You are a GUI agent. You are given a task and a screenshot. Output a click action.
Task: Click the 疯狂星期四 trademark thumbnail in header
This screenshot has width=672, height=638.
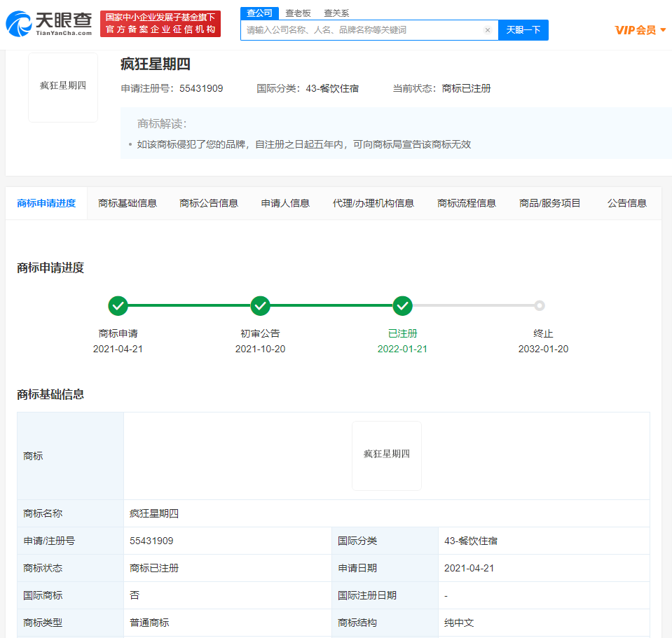[x=63, y=86]
